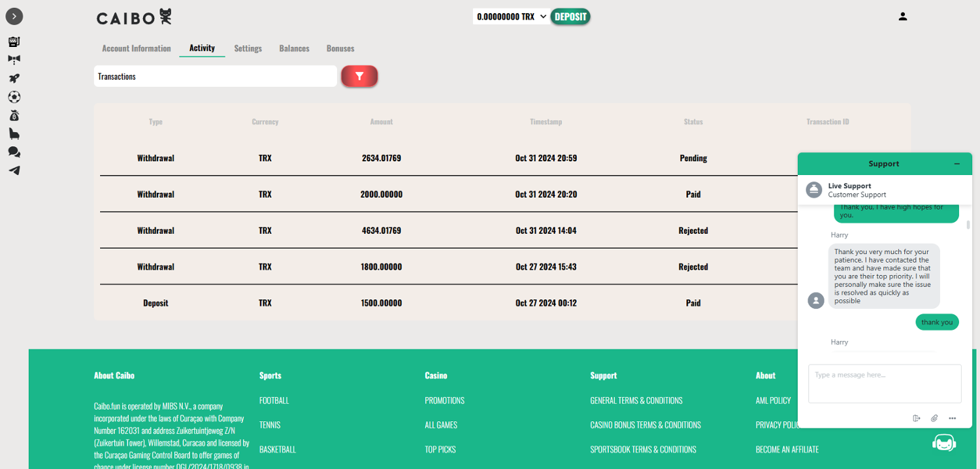
Task: Switch to the Bonuses tab
Action: [x=340, y=48]
